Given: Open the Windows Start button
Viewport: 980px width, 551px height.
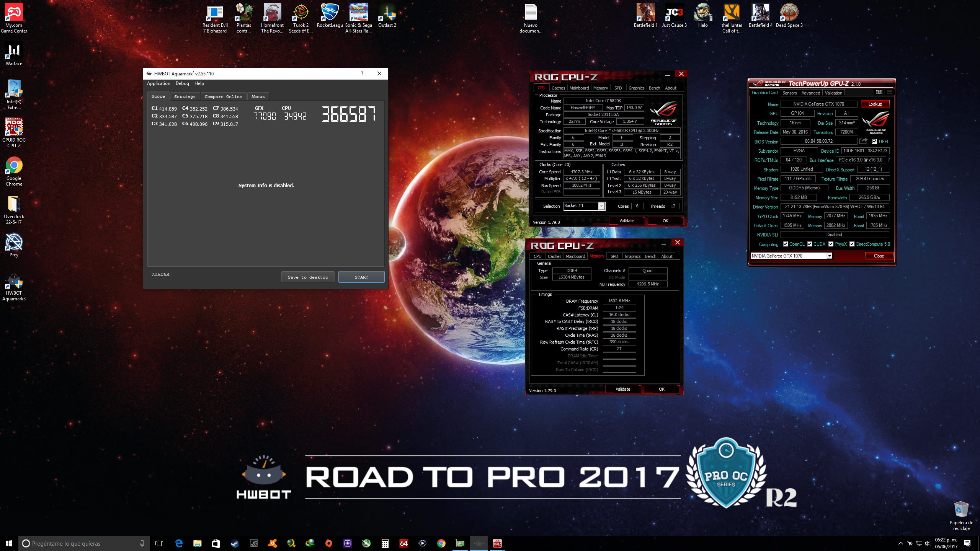Looking at the screenshot, I should tap(9, 543).
